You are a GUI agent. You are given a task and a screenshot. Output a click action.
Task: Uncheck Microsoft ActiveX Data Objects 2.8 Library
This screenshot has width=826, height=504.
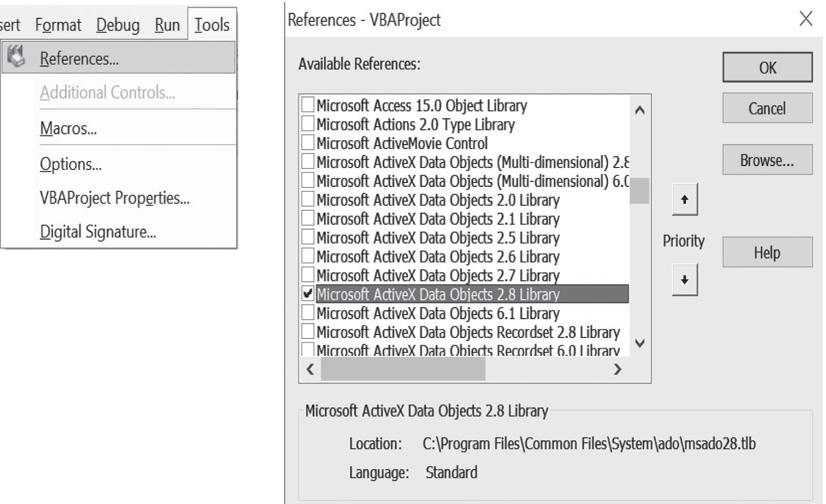tap(307, 293)
